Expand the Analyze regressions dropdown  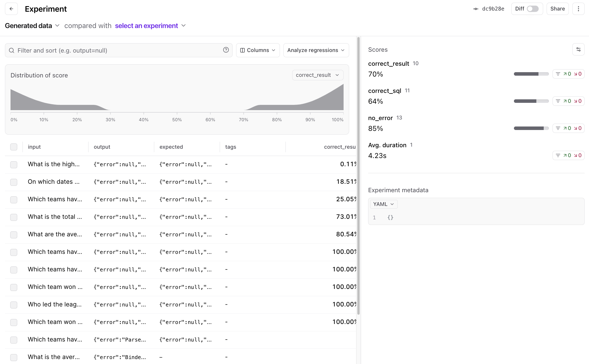tap(316, 50)
